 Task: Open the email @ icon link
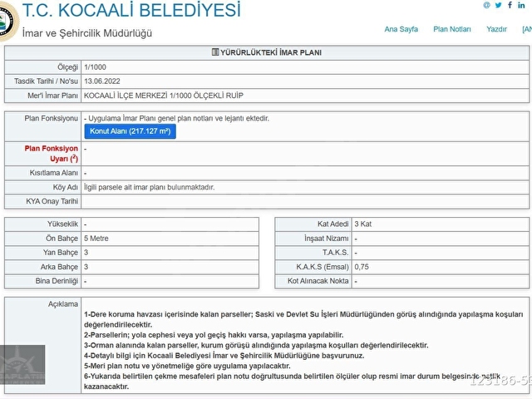tap(486, 5)
